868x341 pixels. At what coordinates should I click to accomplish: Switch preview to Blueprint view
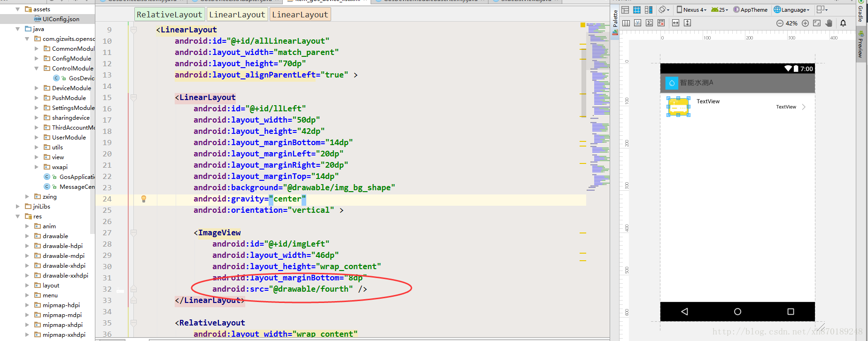coord(637,10)
